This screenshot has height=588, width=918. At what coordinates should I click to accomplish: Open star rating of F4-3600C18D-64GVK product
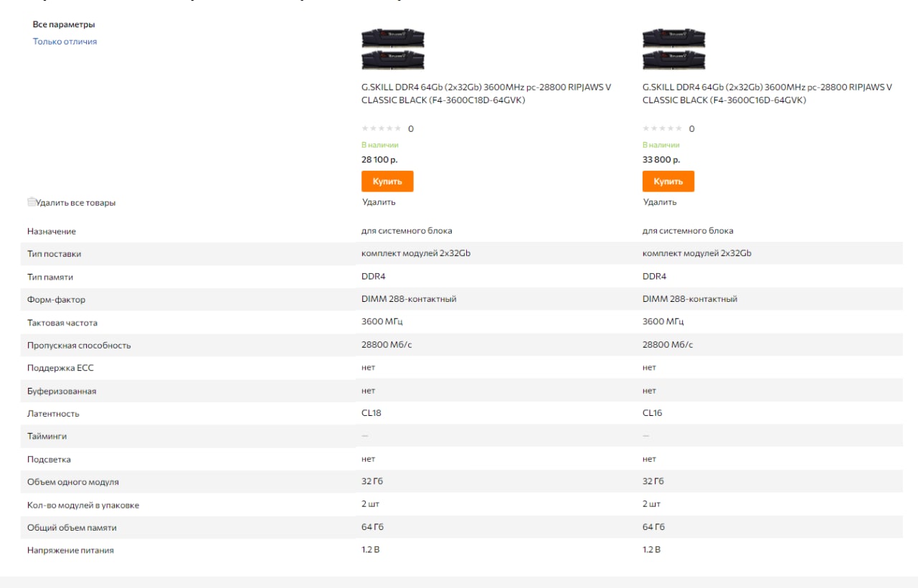382,128
